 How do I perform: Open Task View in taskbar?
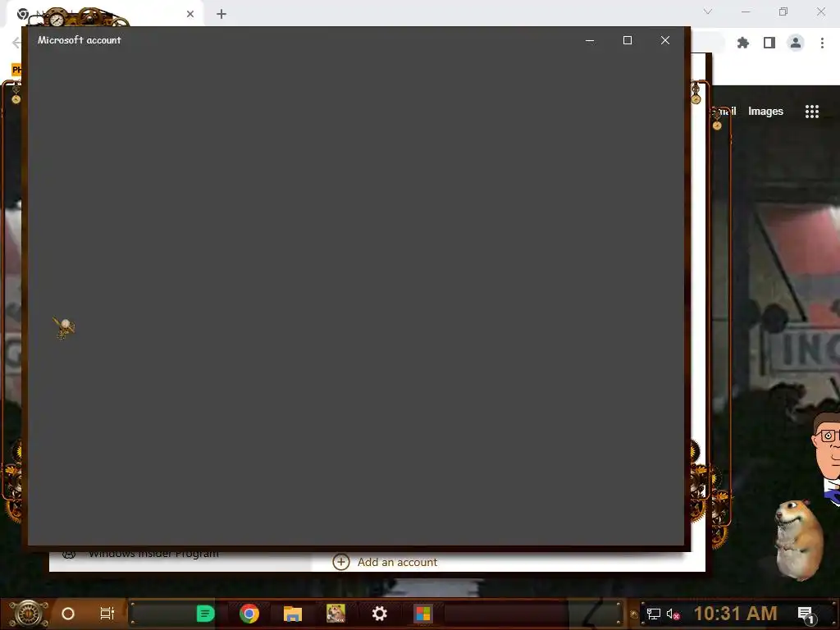[107, 614]
